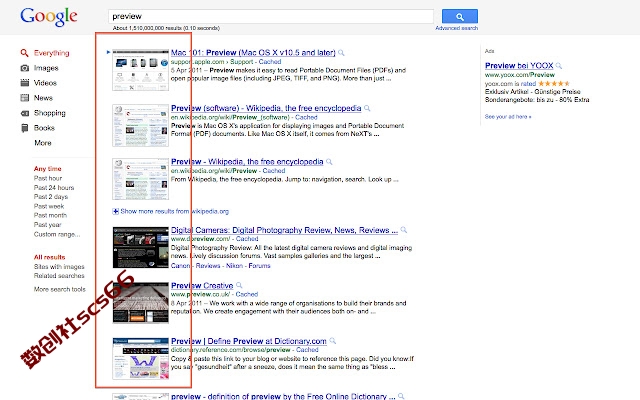Open Cached link of support.apple.com result

click(270, 62)
